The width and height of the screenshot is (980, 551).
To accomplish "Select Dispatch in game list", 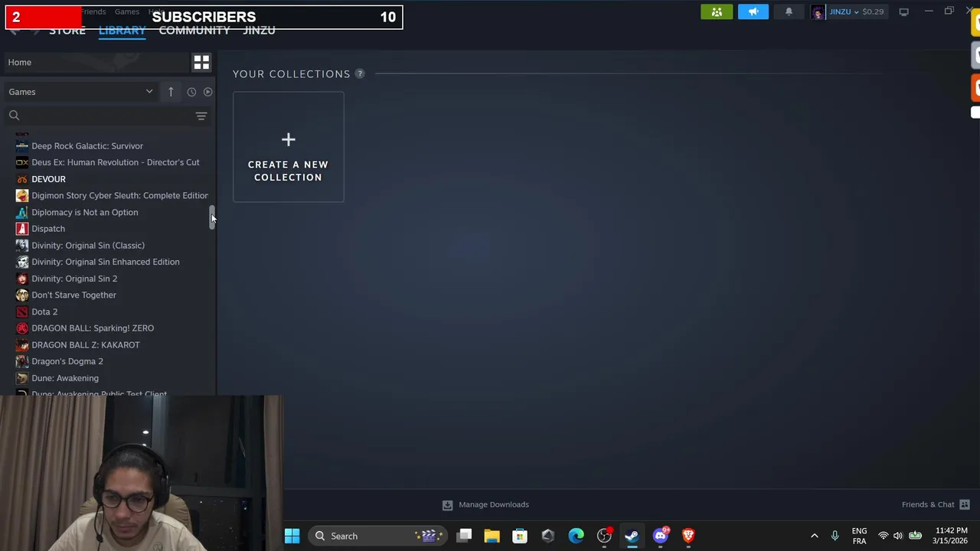I will (x=48, y=229).
